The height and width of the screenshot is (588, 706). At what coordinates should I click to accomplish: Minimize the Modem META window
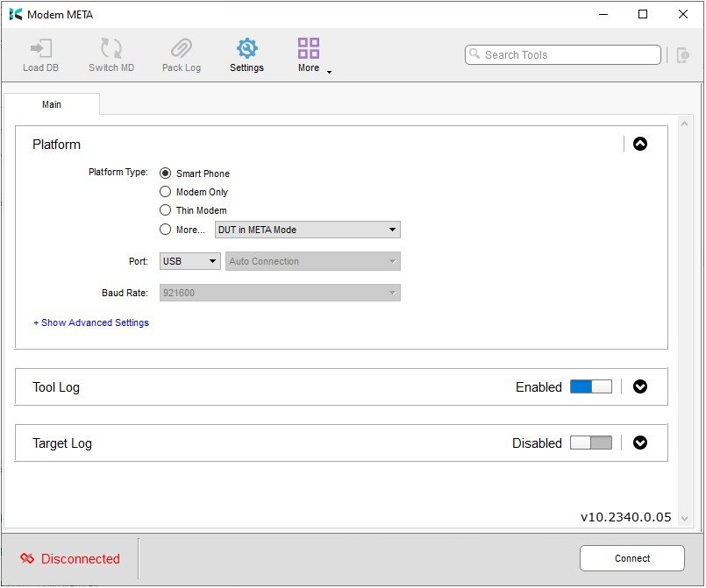(603, 14)
